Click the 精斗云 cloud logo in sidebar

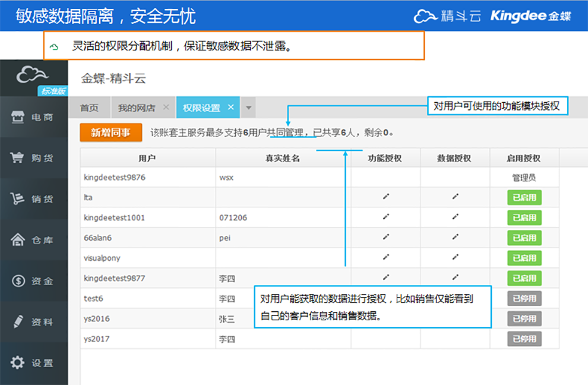pos(32,74)
